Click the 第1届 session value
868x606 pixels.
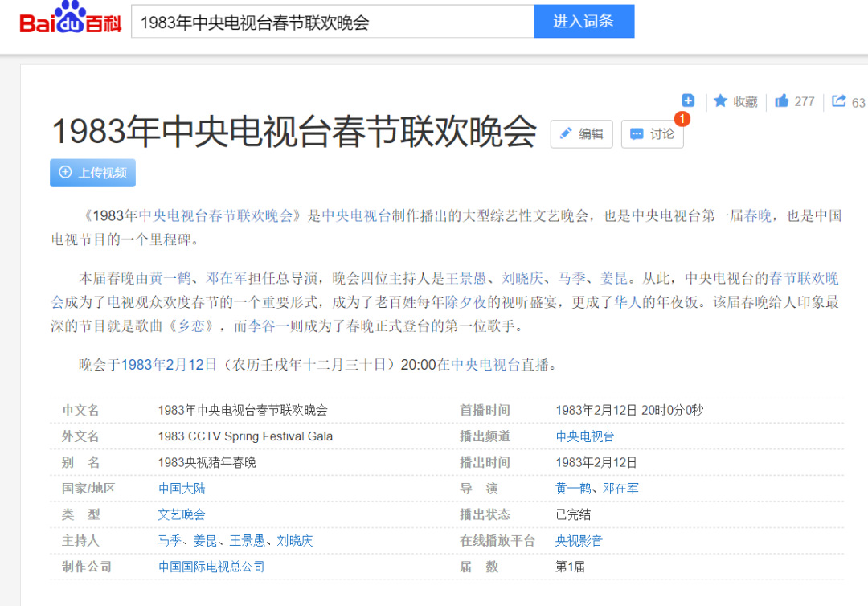570,567
